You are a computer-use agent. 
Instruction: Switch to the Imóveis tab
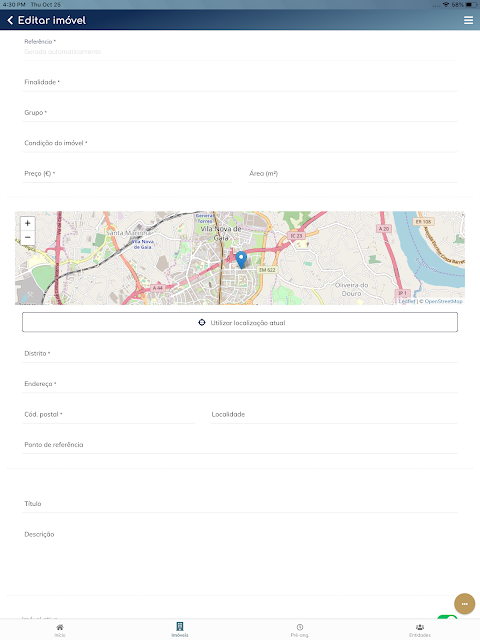pos(180,630)
